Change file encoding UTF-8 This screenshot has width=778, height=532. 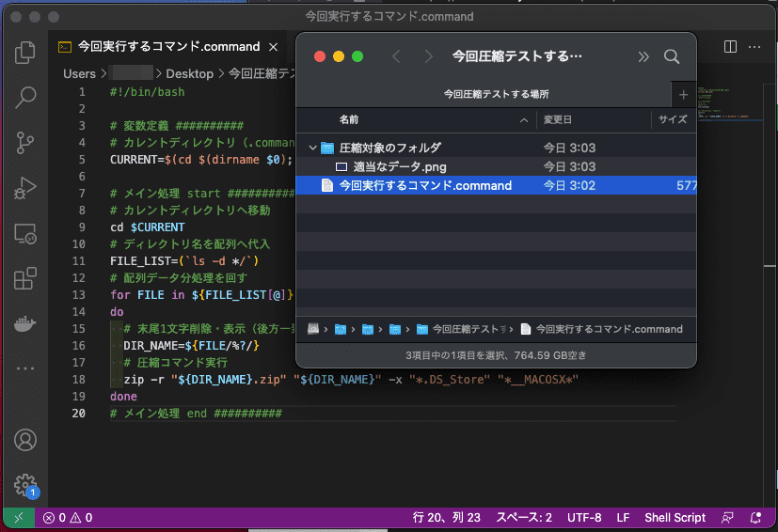[584, 518]
